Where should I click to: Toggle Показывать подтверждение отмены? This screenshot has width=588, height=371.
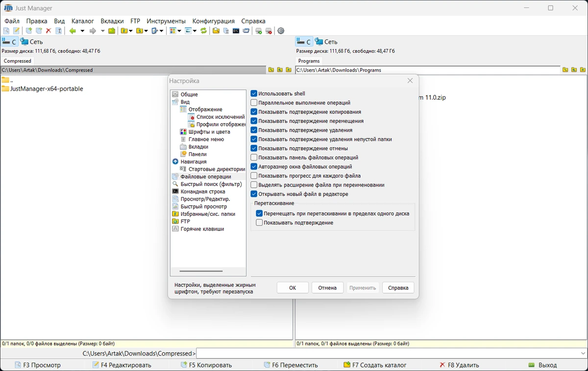[254, 148]
